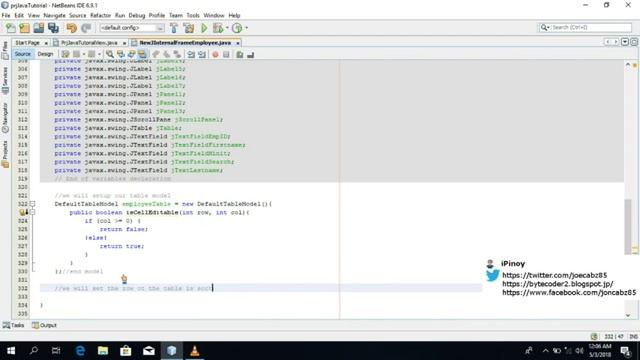The height and width of the screenshot is (360, 640).
Task: Run the project with green play icon
Action: point(204,28)
